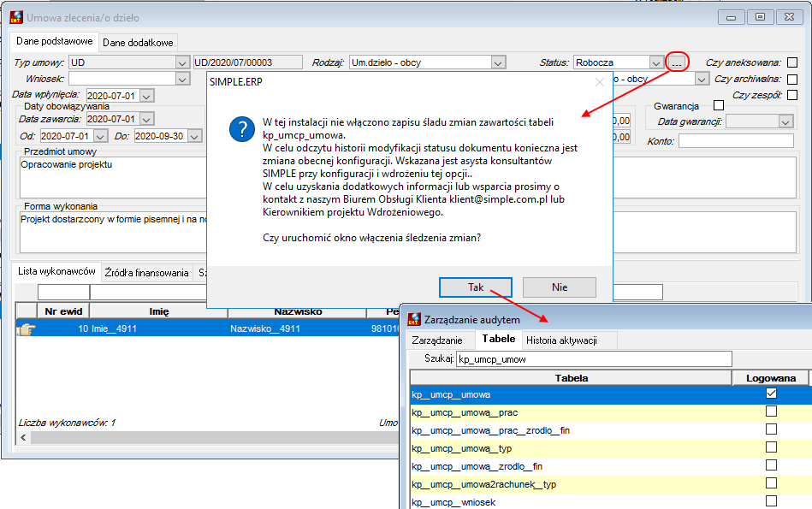Select the kp__umcp__umowa__typ row
The width and height of the screenshot is (812, 509).
point(611,448)
